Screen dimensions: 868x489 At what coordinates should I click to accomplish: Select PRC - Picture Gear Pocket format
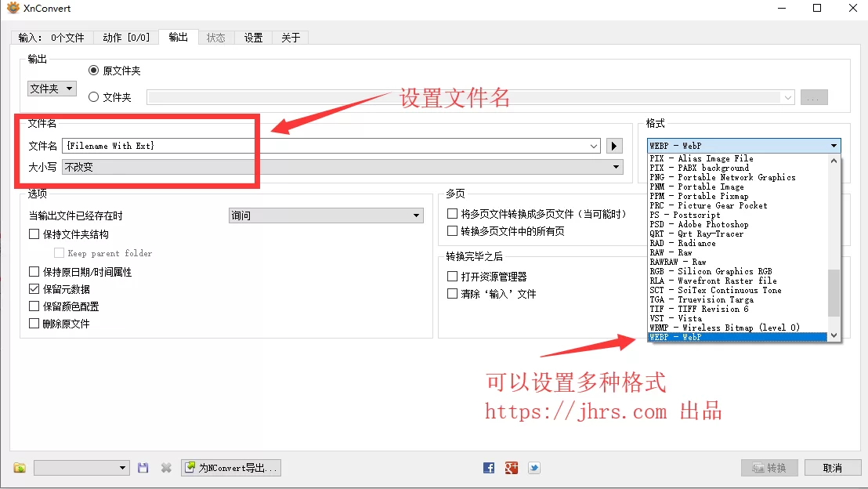[x=738, y=205]
